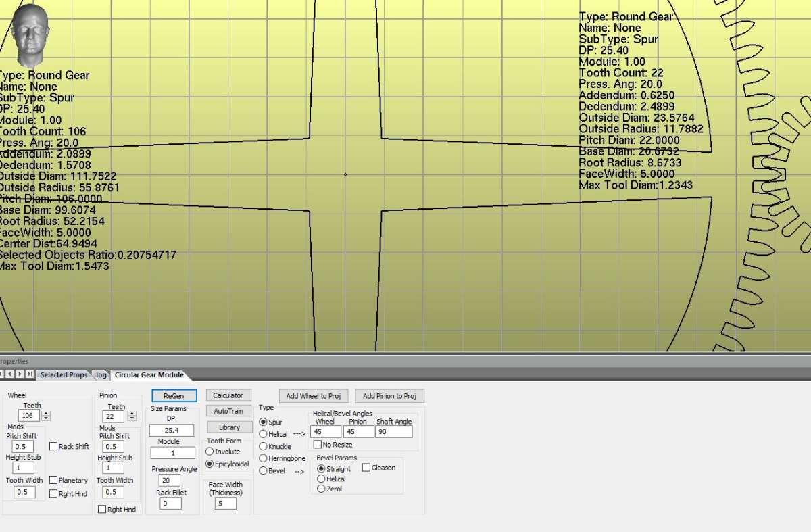The image size is (811, 532).
Task: Edit the Rack Fillet field
Action: pos(170,503)
